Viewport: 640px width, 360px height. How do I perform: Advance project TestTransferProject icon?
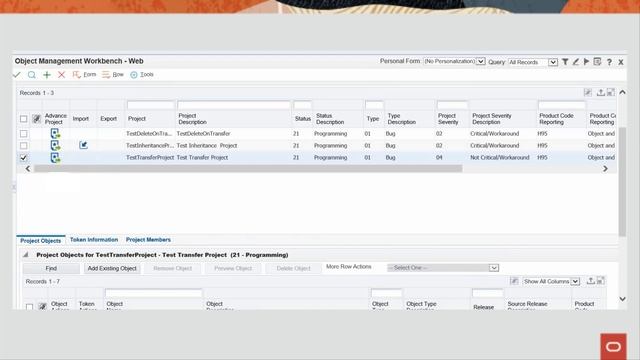[55, 158]
